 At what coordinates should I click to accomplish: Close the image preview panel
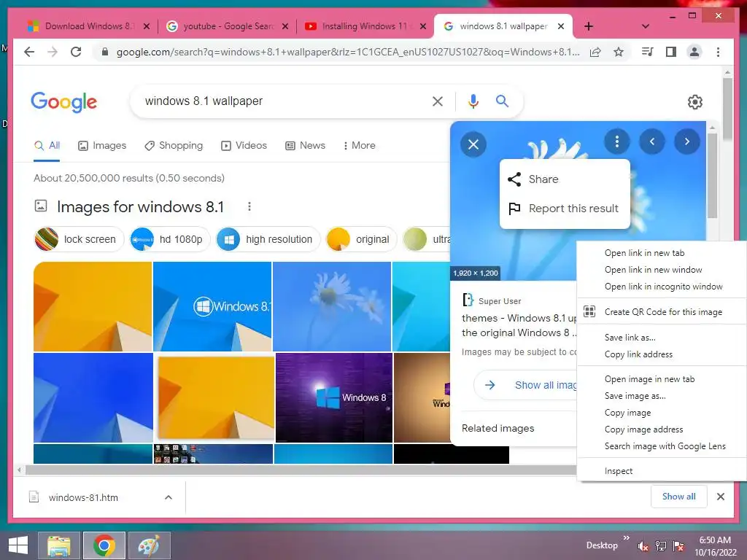coord(473,144)
